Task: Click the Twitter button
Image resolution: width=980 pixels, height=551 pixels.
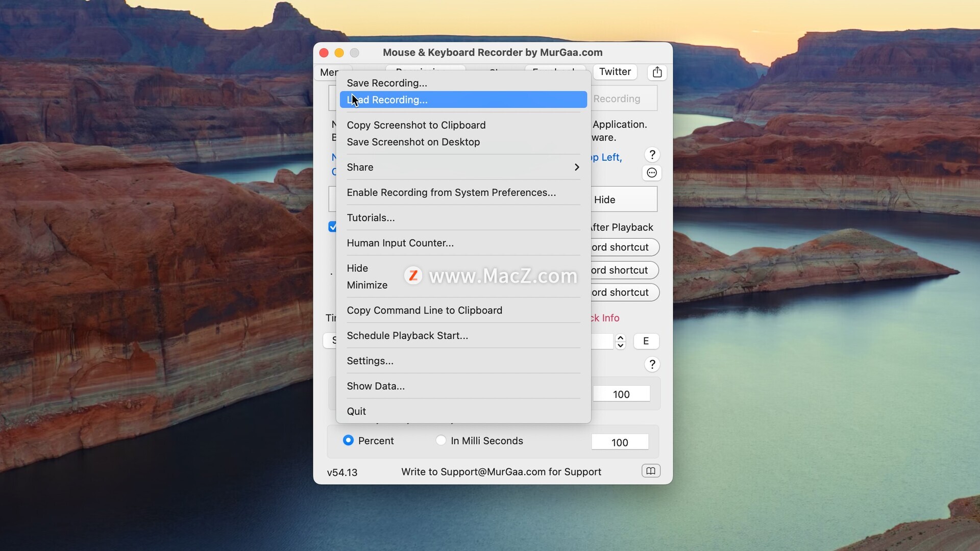Action: point(615,72)
